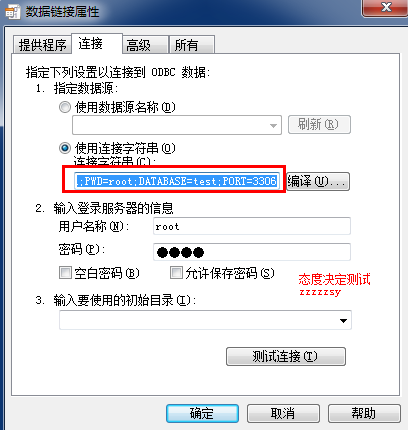Click the 取消 cancel button
The height and width of the screenshot is (430, 408).
coord(283,414)
